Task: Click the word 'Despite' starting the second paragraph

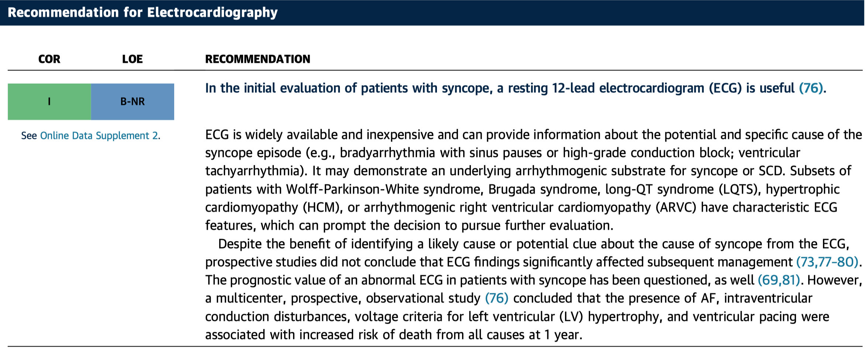Action: 240,244
